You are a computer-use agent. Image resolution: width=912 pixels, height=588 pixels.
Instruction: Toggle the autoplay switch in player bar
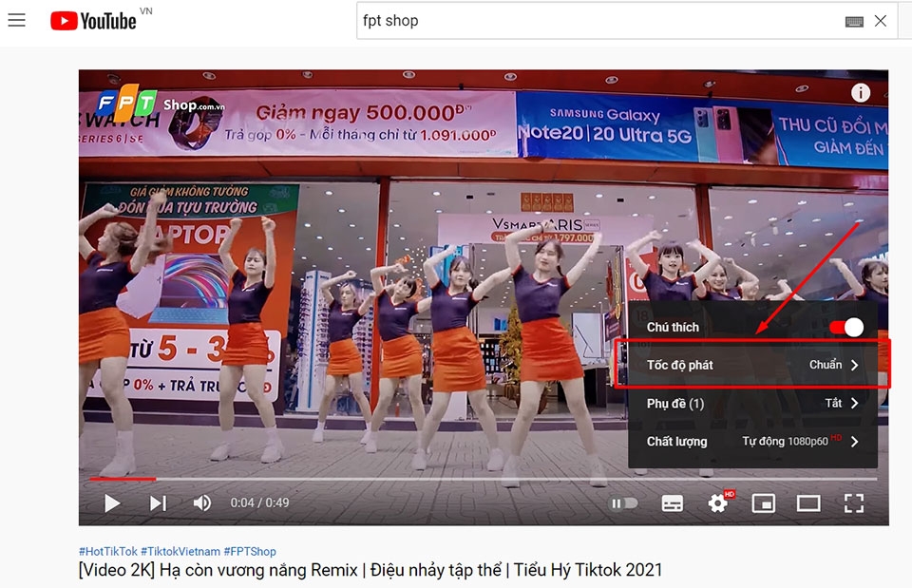623,503
